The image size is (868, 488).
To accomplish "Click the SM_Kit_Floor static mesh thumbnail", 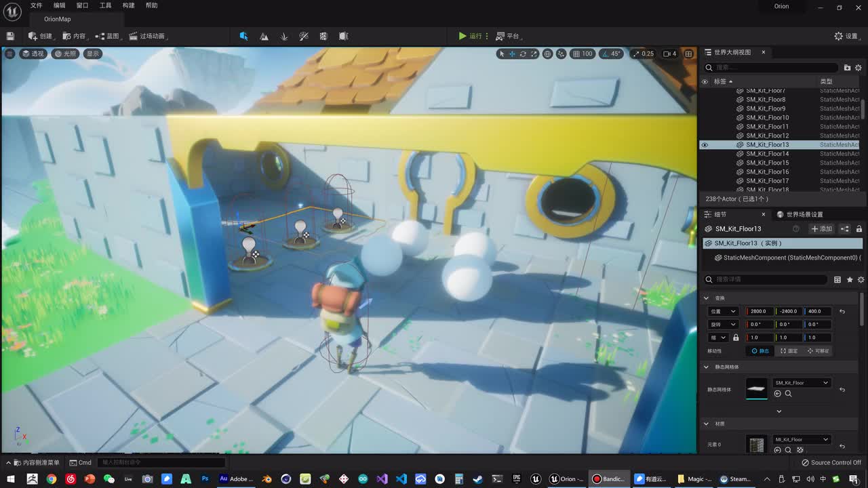I will (x=757, y=388).
